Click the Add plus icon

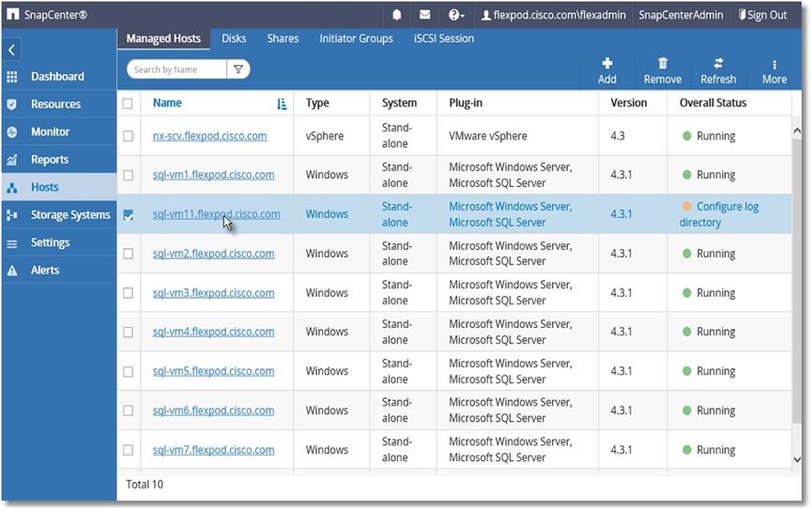(x=607, y=63)
